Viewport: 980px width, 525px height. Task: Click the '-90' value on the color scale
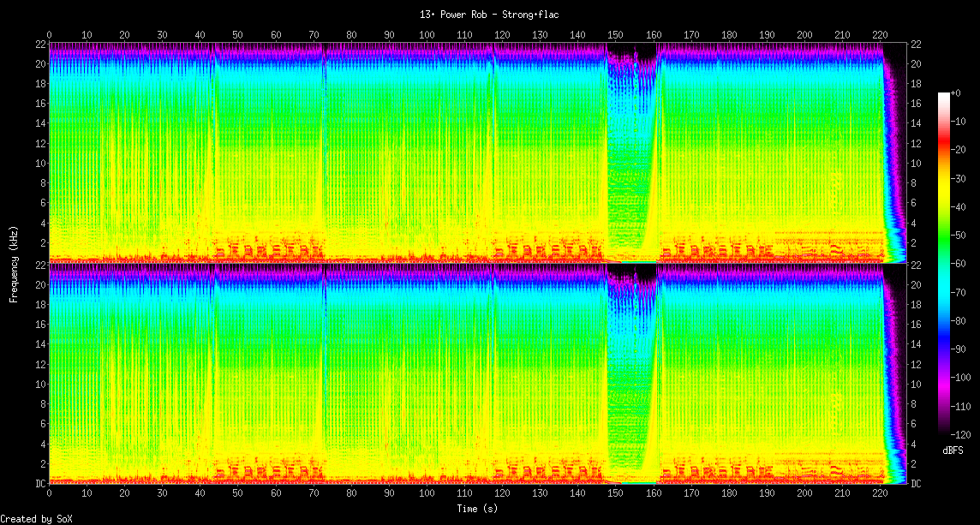[x=960, y=349]
